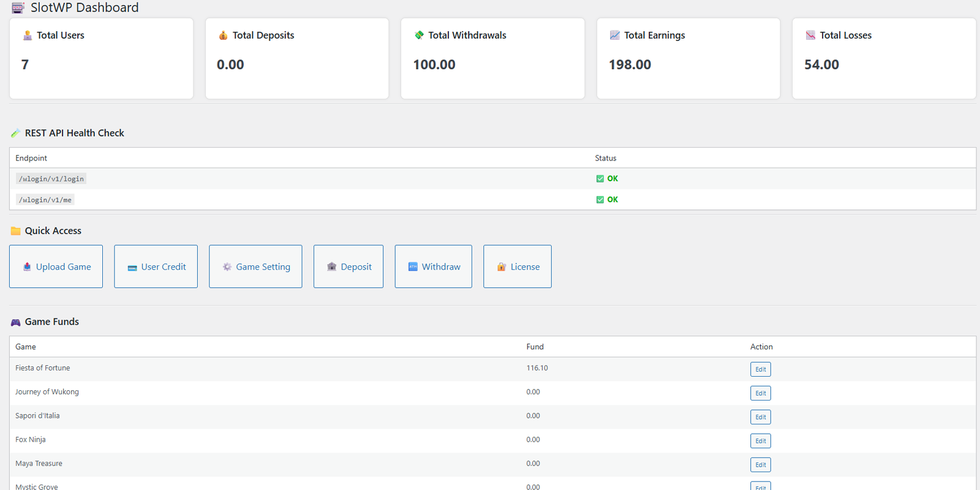This screenshot has width=980, height=490.
Task: Click the Fund column header
Action: (x=535, y=347)
